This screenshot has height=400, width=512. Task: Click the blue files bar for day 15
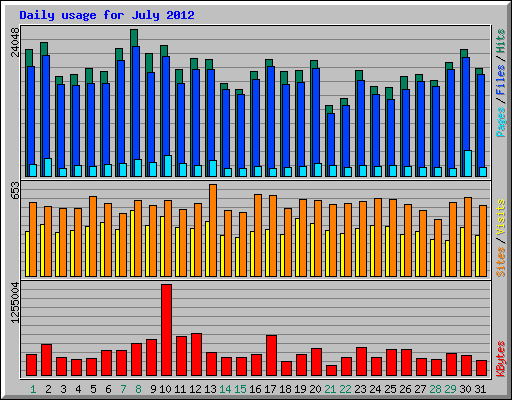241,131
